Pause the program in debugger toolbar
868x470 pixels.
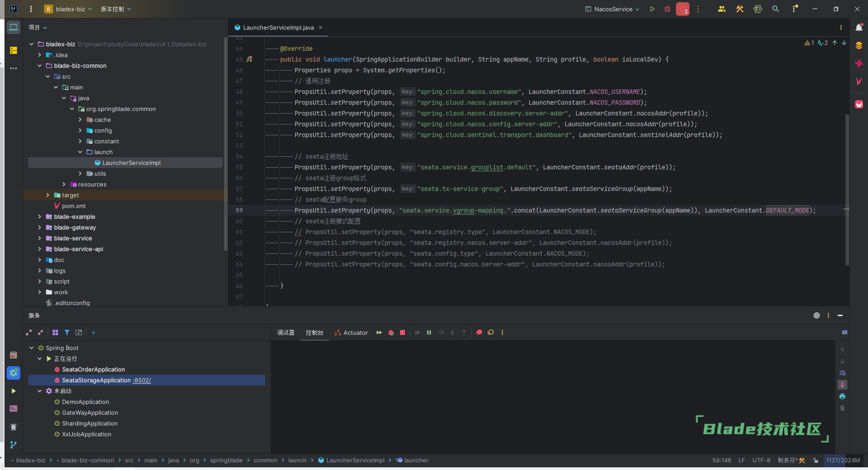pyautogui.click(x=429, y=333)
